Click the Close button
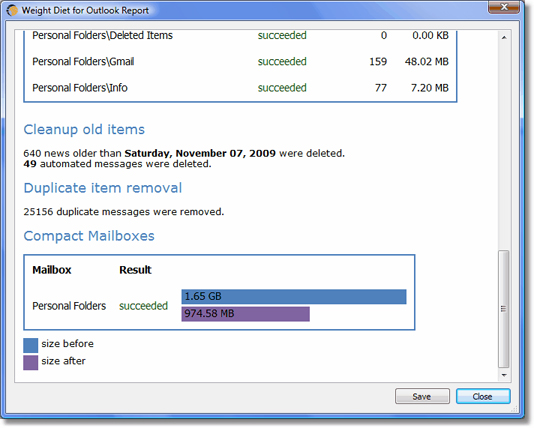 click(x=483, y=396)
